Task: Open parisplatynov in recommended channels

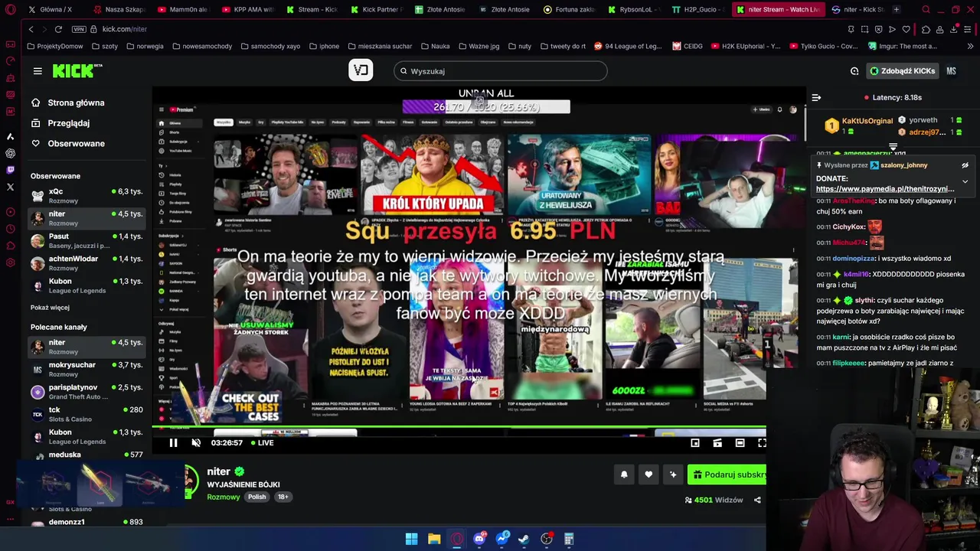Action: click(x=86, y=392)
